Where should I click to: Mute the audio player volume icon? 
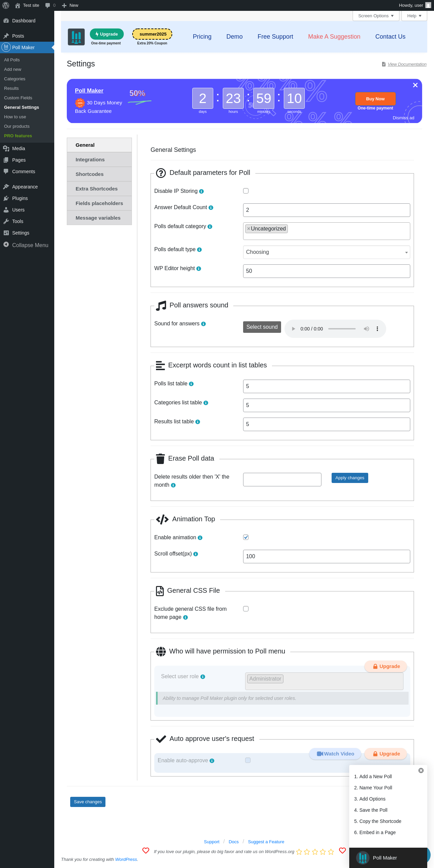(367, 329)
